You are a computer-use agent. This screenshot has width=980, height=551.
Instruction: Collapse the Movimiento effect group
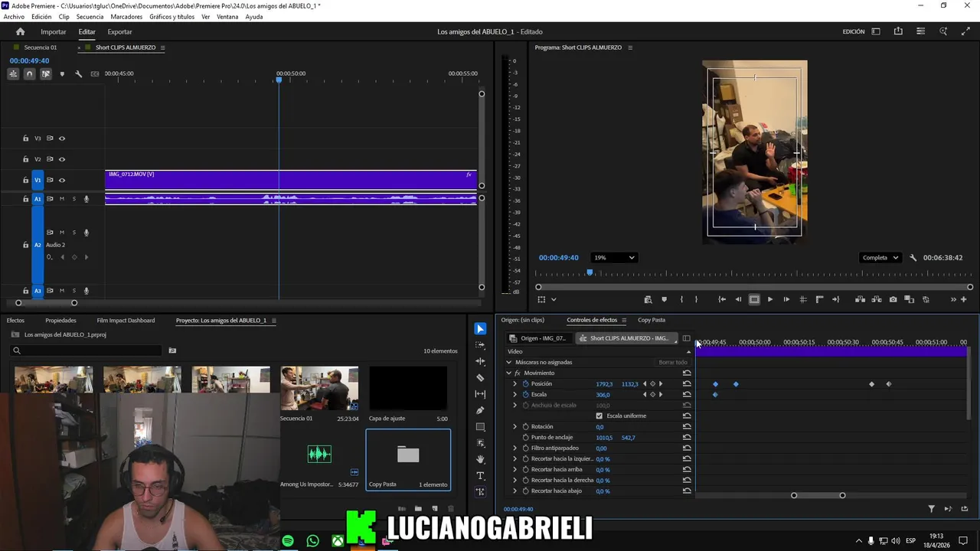pos(508,373)
